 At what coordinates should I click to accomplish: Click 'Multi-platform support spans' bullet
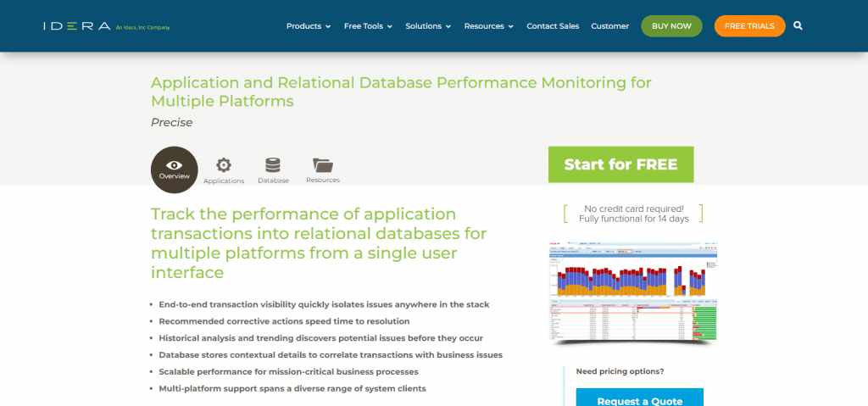[292, 388]
